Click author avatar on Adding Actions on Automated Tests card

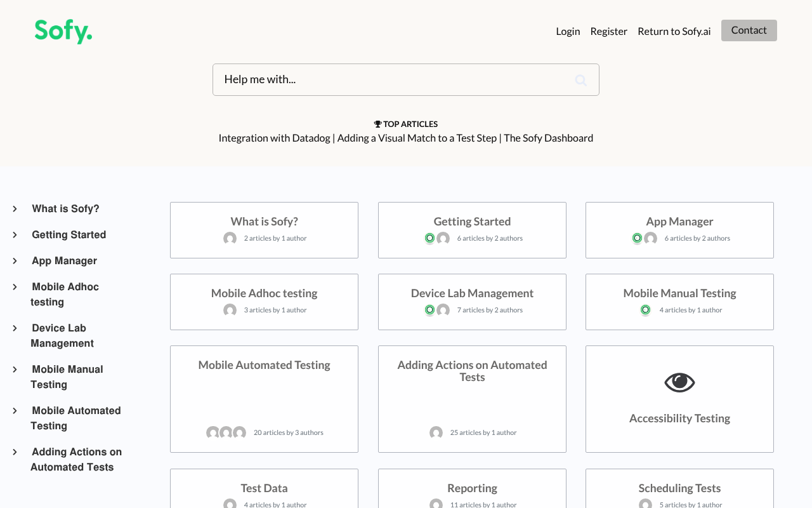[436, 432]
